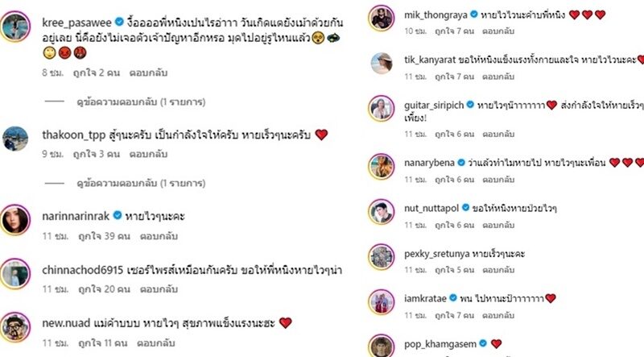
Task: View the 39 likes on narinnarinrak's comment
Action: click(104, 236)
